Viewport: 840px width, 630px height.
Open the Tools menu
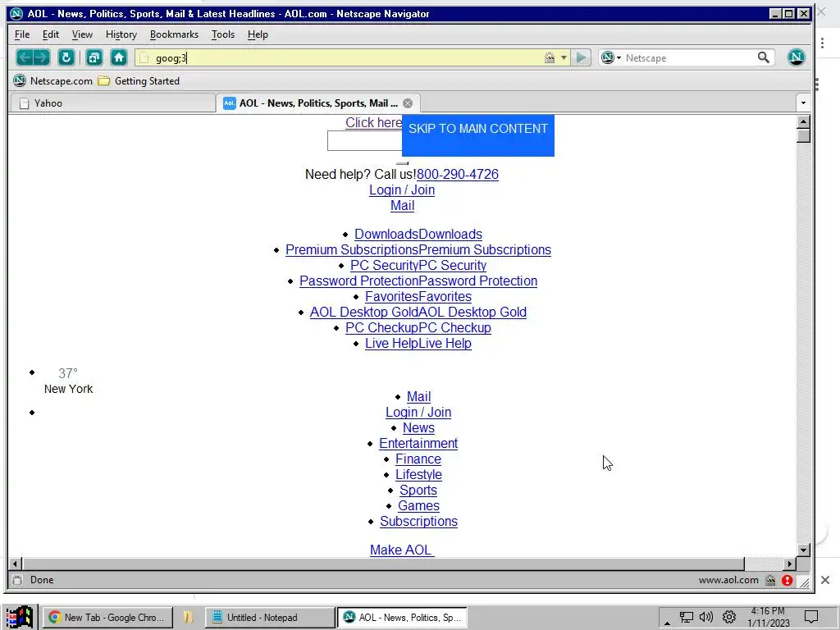coord(223,34)
